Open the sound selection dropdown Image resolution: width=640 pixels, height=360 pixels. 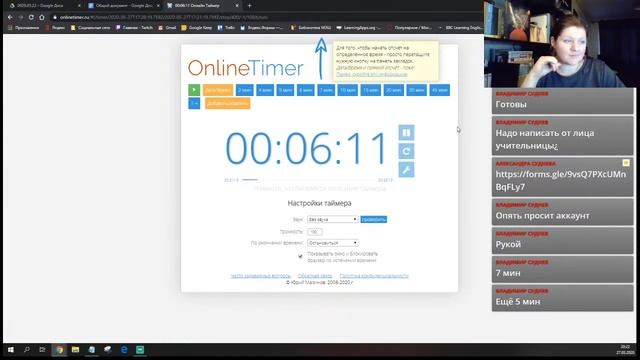[333, 219]
